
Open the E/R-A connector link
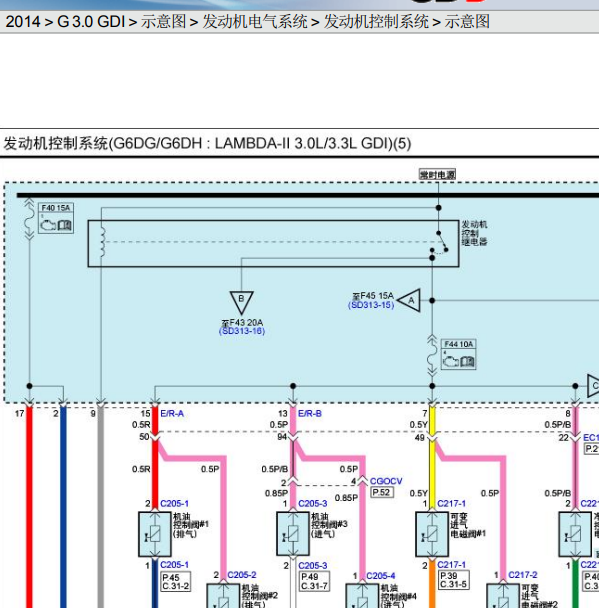coord(172,414)
